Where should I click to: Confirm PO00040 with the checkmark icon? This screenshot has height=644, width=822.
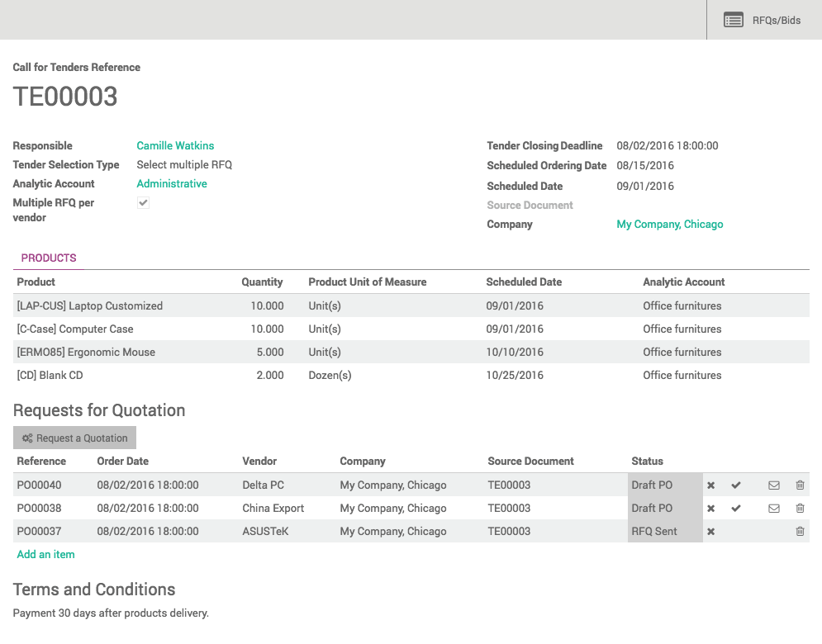coord(736,485)
